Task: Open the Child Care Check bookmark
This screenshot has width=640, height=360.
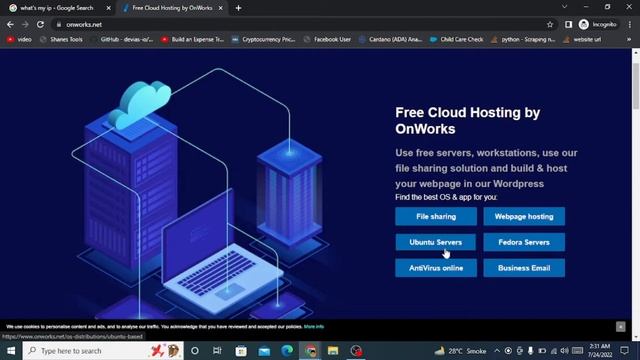Action: tap(457, 40)
